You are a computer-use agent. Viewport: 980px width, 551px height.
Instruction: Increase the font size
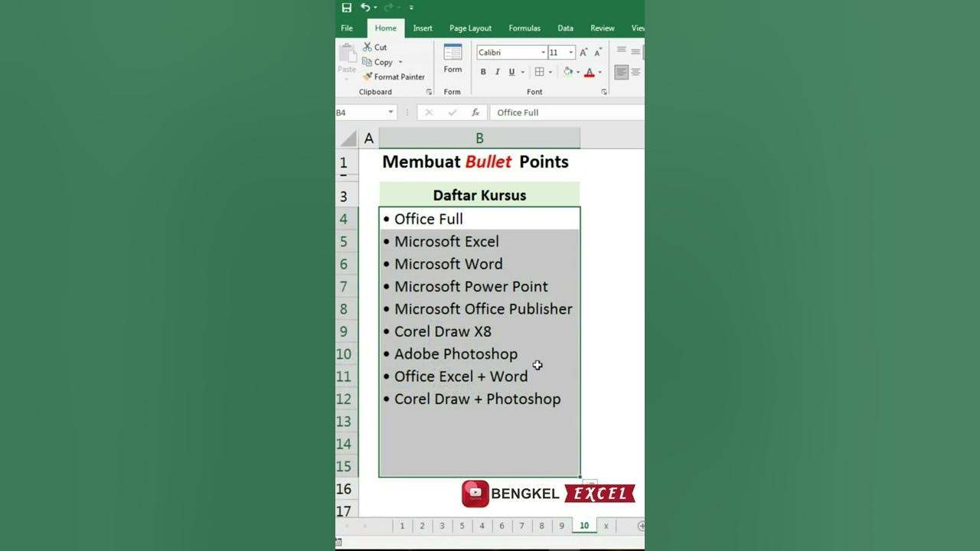click(583, 52)
